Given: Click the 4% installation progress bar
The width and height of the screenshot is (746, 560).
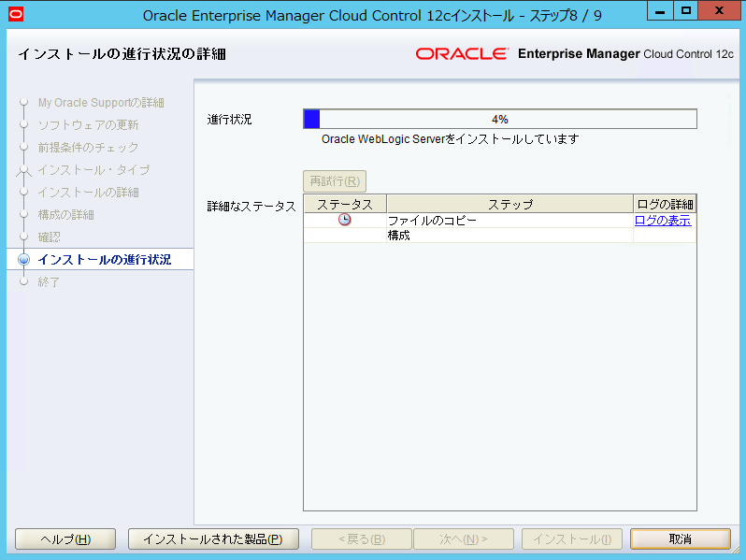Looking at the screenshot, I should click(x=499, y=119).
